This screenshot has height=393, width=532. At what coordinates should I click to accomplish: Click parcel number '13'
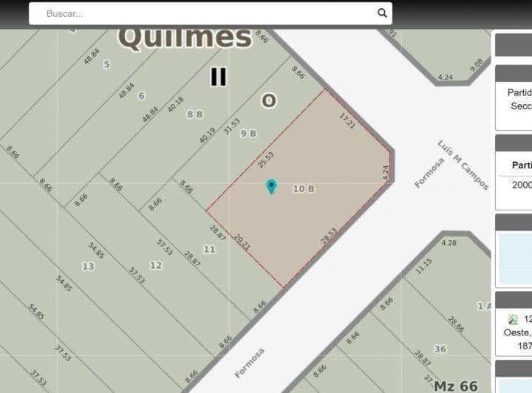coord(88,266)
